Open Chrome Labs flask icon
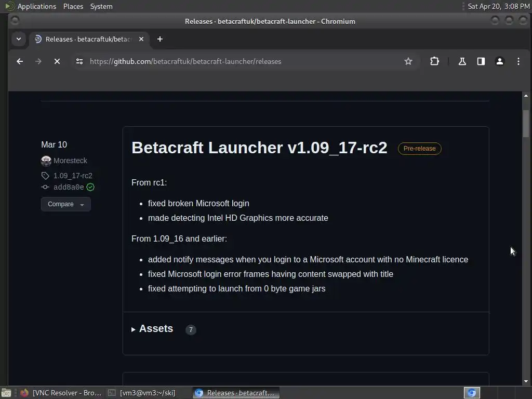The height and width of the screenshot is (399, 532). click(x=462, y=61)
